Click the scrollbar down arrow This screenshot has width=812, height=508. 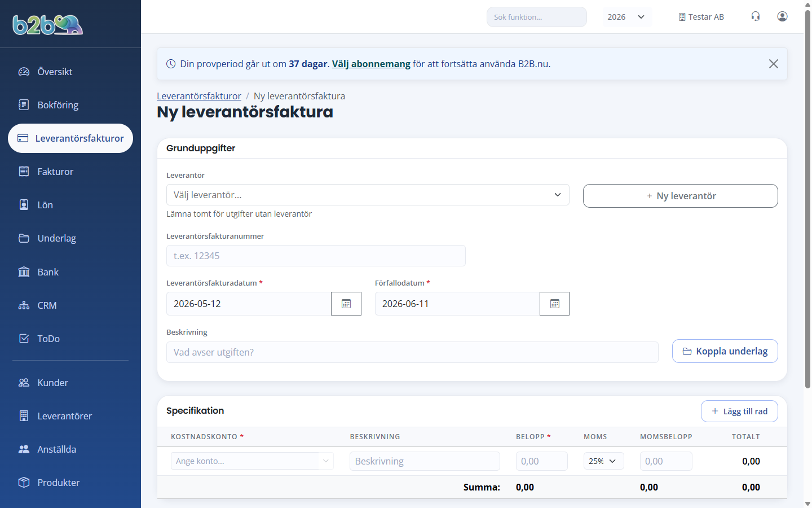pos(807,503)
